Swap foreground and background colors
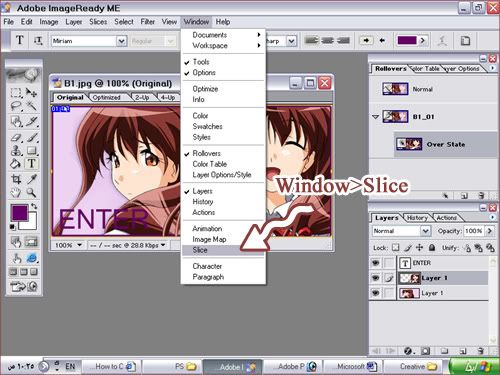This screenshot has width=500, height=375. click(34, 206)
